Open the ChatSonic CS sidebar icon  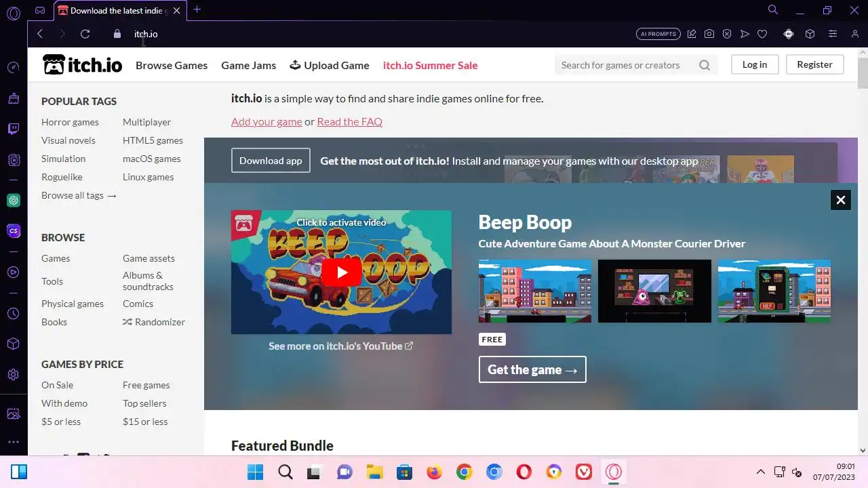click(14, 231)
